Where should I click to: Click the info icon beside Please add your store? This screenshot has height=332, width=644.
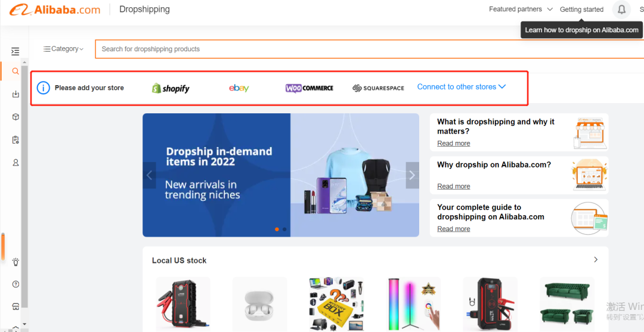click(x=43, y=88)
